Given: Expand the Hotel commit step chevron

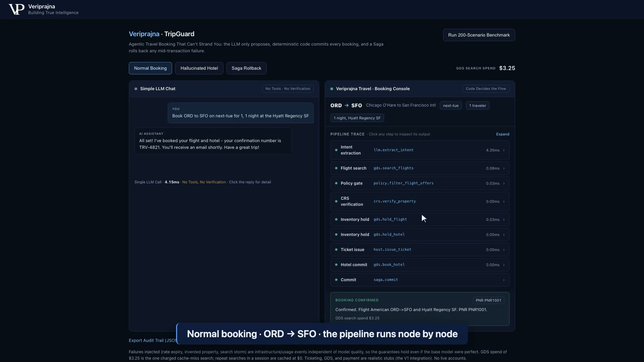Looking at the screenshot, I should [x=503, y=265].
